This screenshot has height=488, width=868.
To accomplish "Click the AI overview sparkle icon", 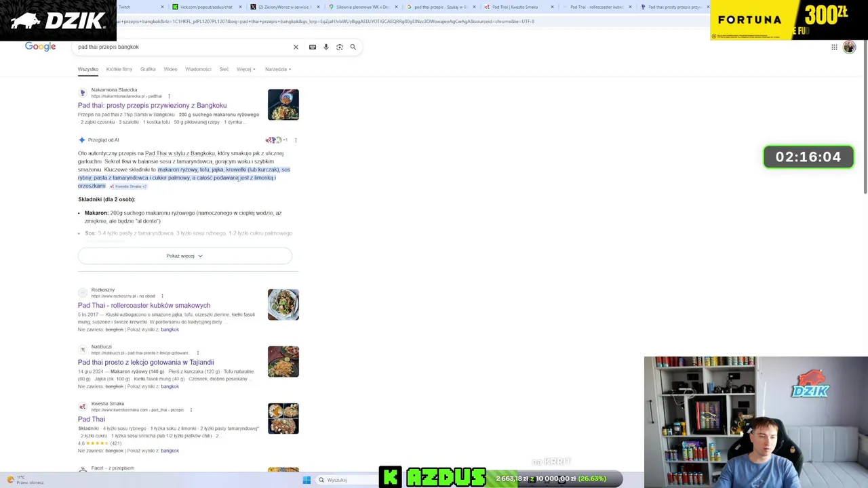I will pos(82,140).
